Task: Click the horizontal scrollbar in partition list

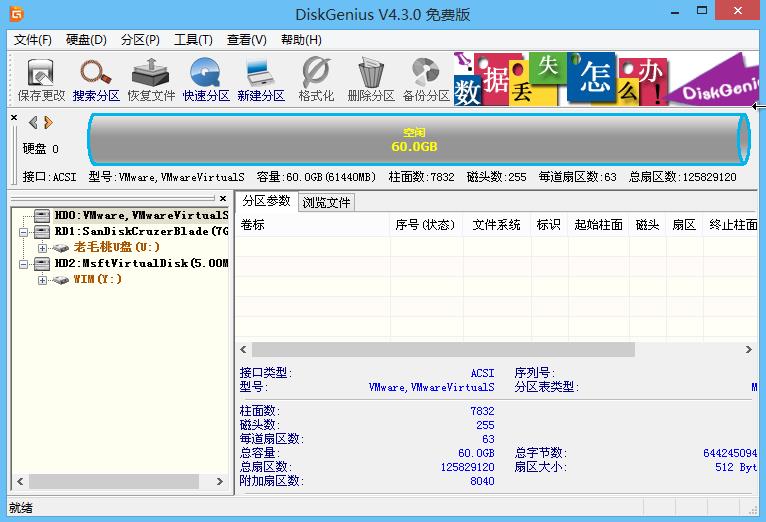Action: pos(442,350)
